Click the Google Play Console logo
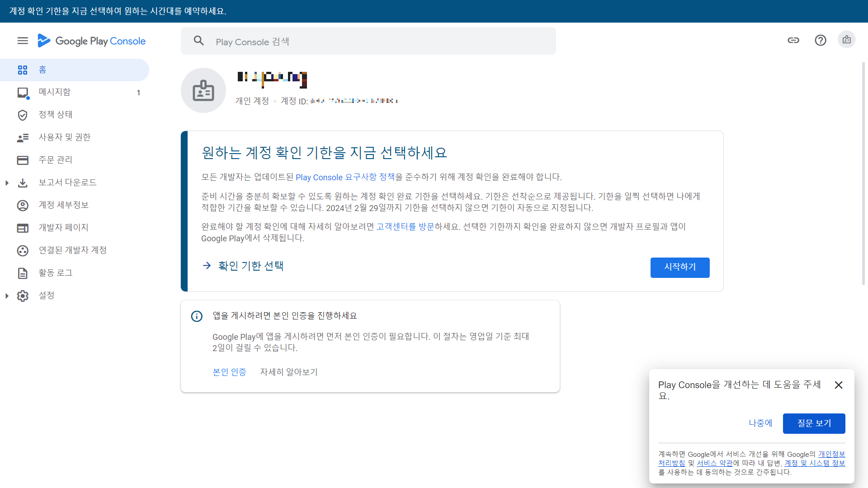 (91, 41)
